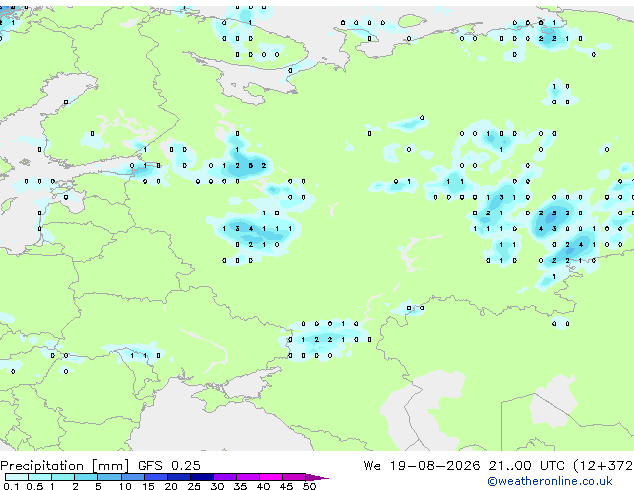The height and width of the screenshot is (490, 634).
Task: Pick the legend color between 45 and 50
Action: [x=294, y=477]
